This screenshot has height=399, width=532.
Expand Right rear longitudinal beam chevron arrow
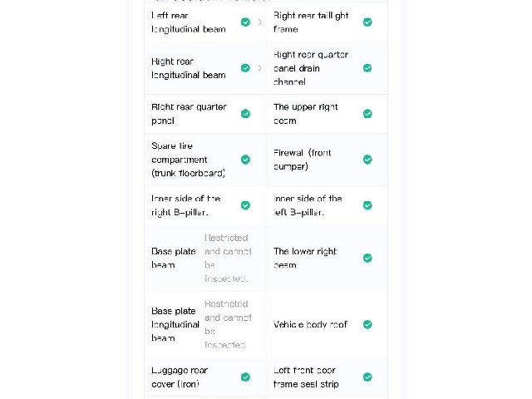[x=259, y=68]
